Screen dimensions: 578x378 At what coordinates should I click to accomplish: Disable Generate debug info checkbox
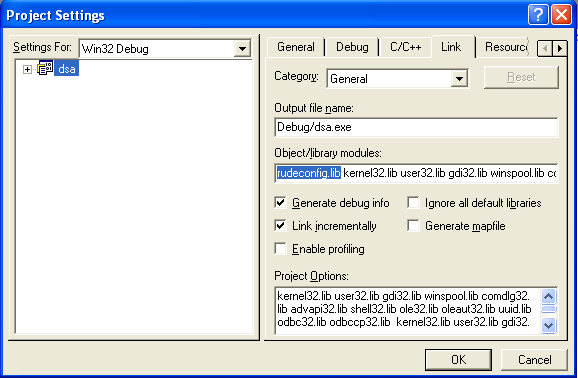281,202
